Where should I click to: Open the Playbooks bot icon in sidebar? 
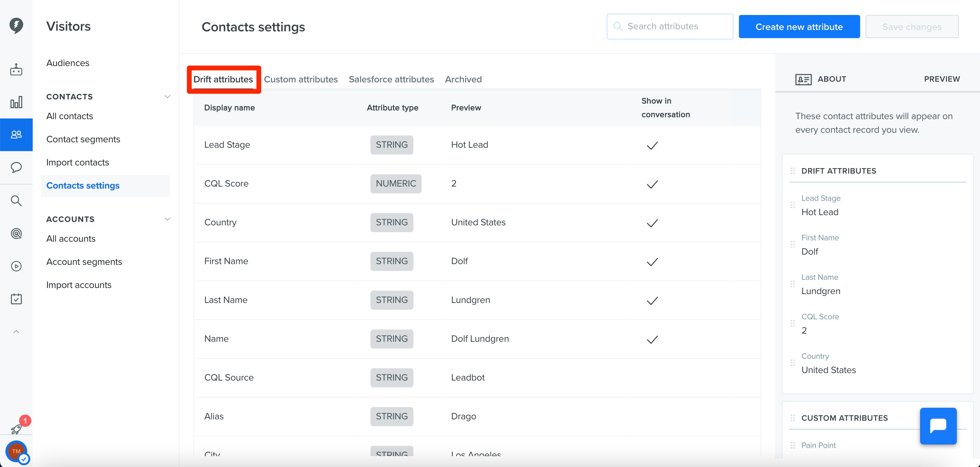(16, 69)
